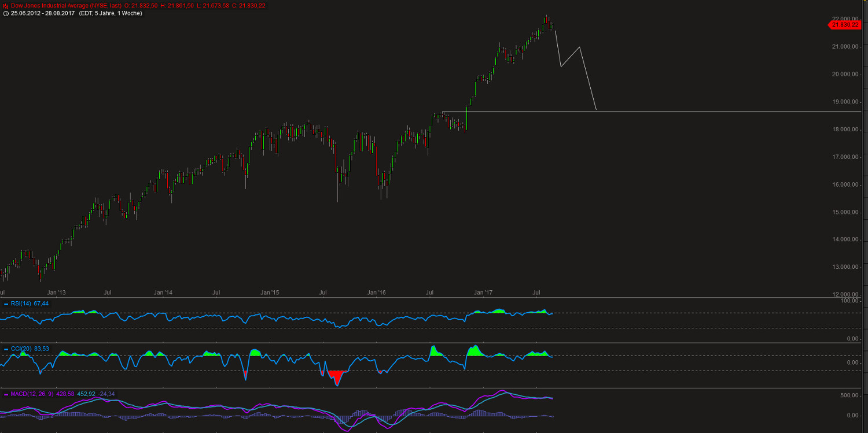Screen dimensions: 868x433
Task: Click the blue legend marker beside RSI(14)
Action: coord(6,304)
